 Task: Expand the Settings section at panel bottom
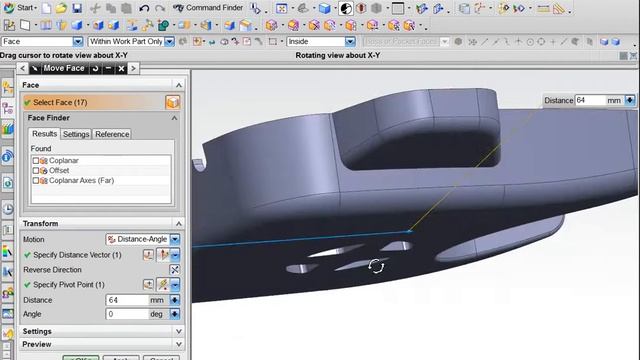pos(179,331)
